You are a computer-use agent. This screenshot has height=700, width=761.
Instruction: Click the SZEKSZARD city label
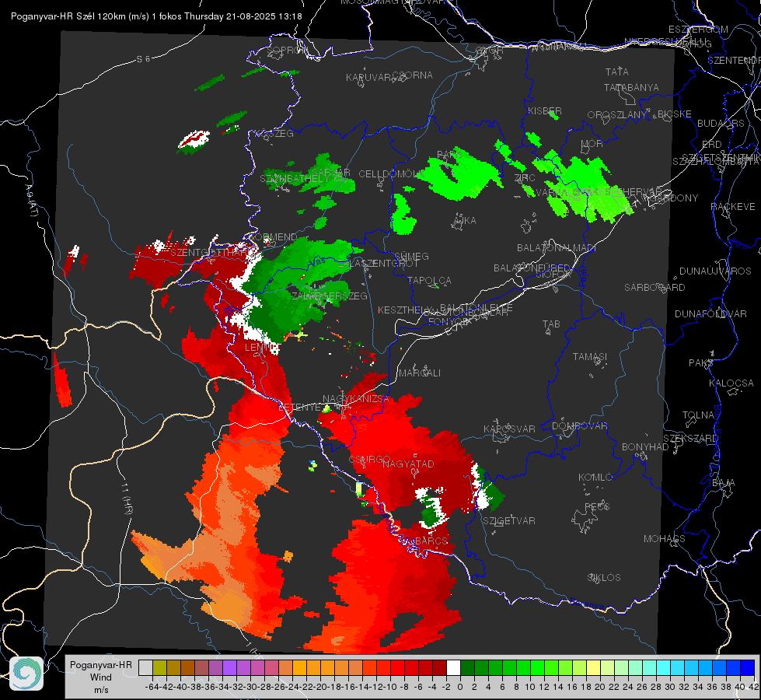click(x=690, y=439)
